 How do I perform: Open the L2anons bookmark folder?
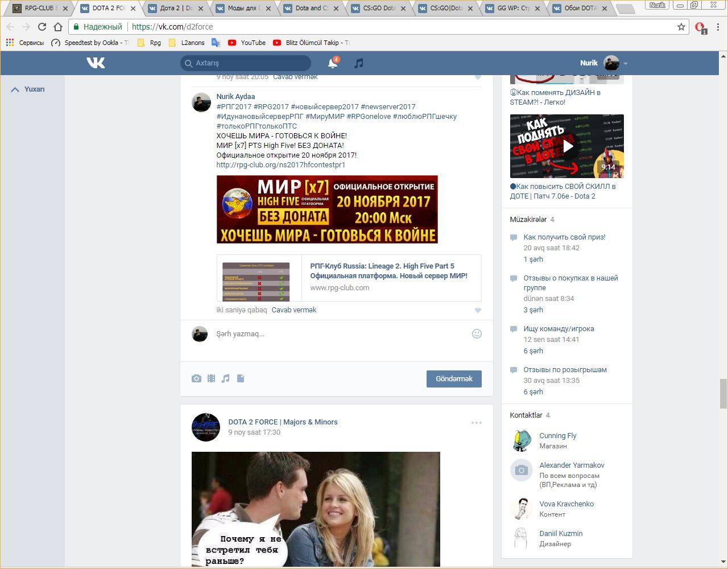[x=187, y=43]
